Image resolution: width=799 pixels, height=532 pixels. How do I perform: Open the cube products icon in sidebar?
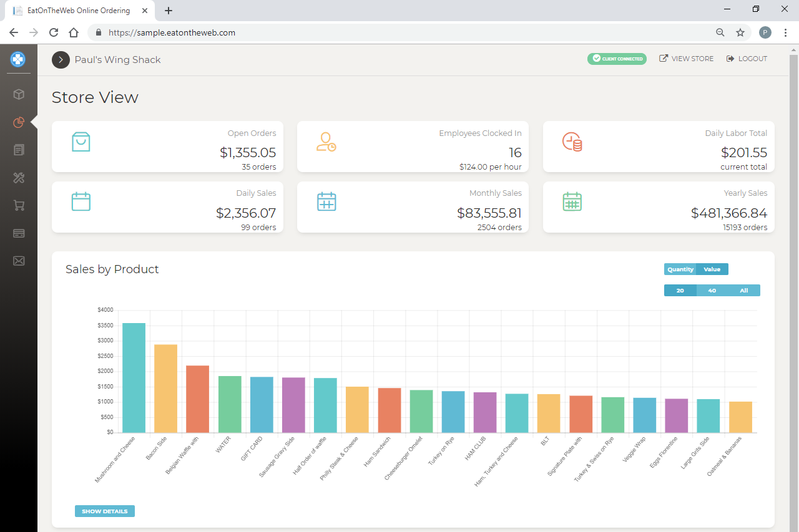(19, 94)
